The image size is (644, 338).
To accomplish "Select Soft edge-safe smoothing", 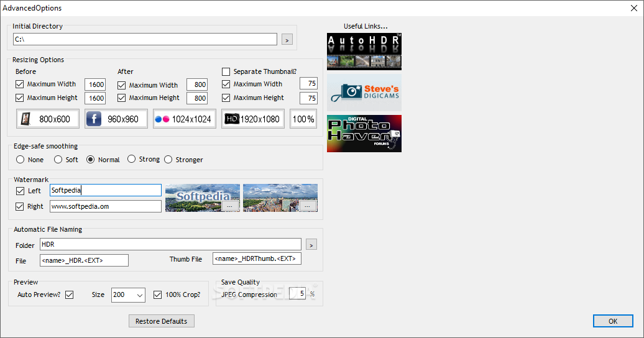I will click(x=58, y=160).
